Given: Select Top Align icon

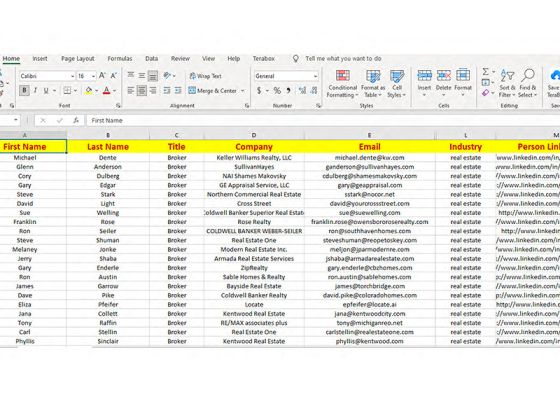Looking at the screenshot, I should 131,75.
